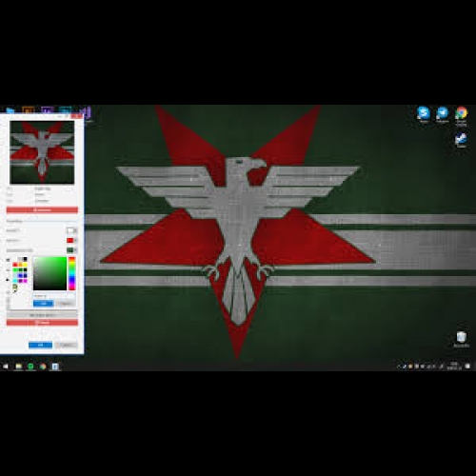This screenshot has height=476, width=476.
Task: Open the notification center in the tray
Action: [467, 367]
